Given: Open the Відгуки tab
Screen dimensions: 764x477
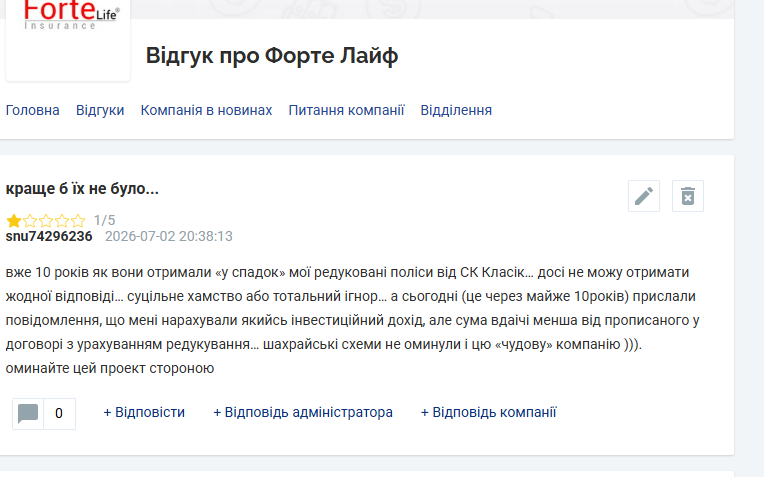Looking at the screenshot, I should point(100,110).
